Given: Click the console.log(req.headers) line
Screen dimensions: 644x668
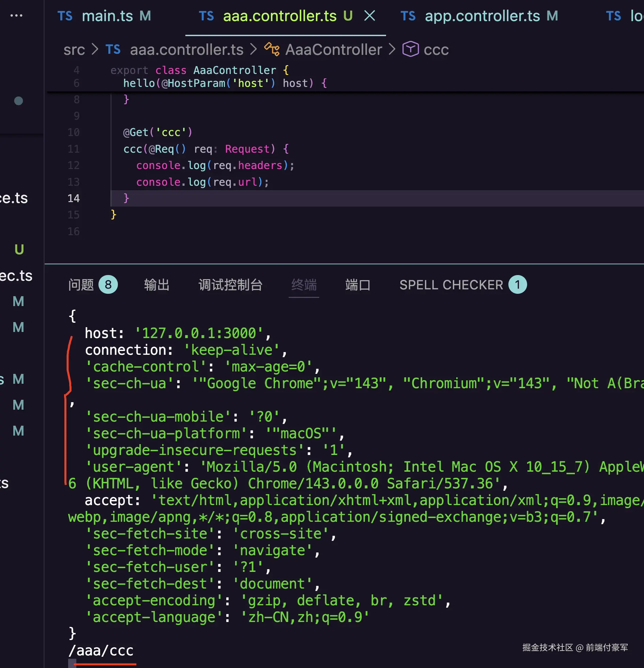Looking at the screenshot, I should pyautogui.click(x=215, y=166).
